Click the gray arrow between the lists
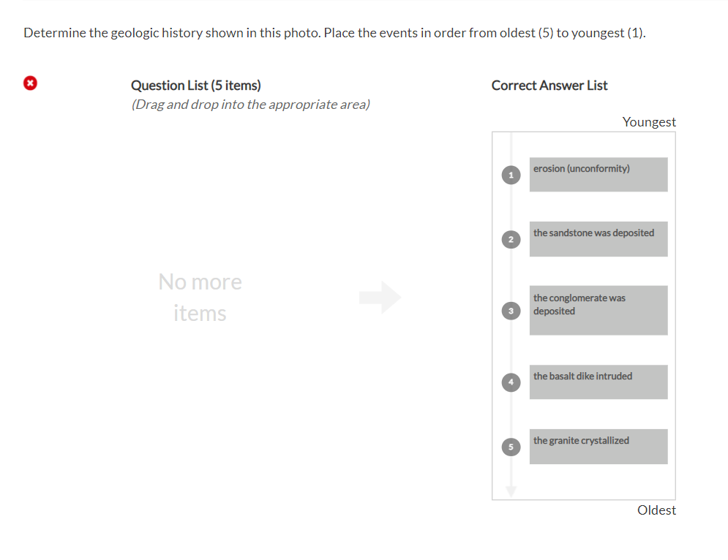Image resolution: width=728 pixels, height=560 pixels. tap(380, 297)
